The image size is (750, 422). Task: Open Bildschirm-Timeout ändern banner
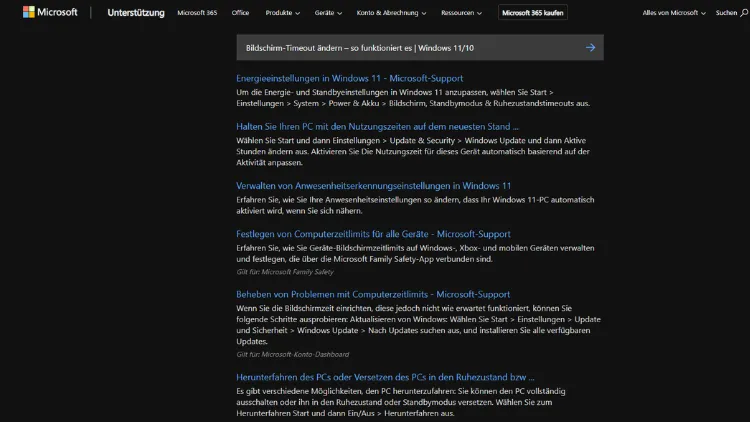(x=419, y=47)
